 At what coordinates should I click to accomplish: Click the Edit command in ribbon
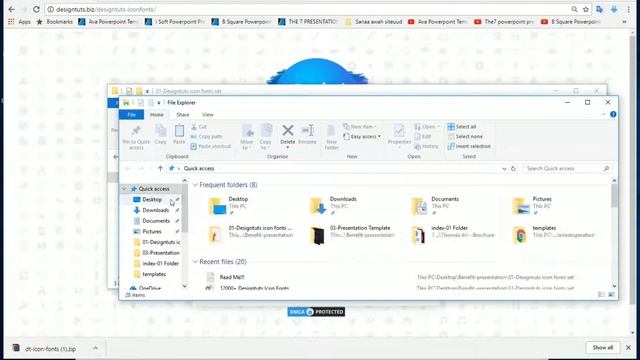click(423, 137)
